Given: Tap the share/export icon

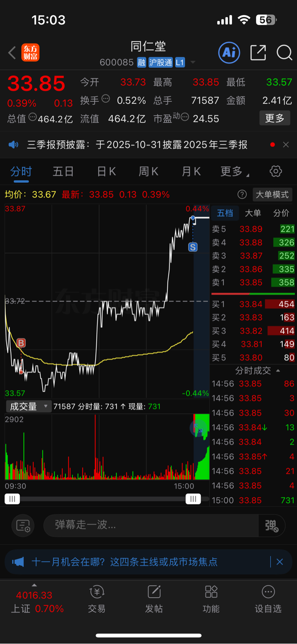Looking at the screenshot, I should [258, 52].
